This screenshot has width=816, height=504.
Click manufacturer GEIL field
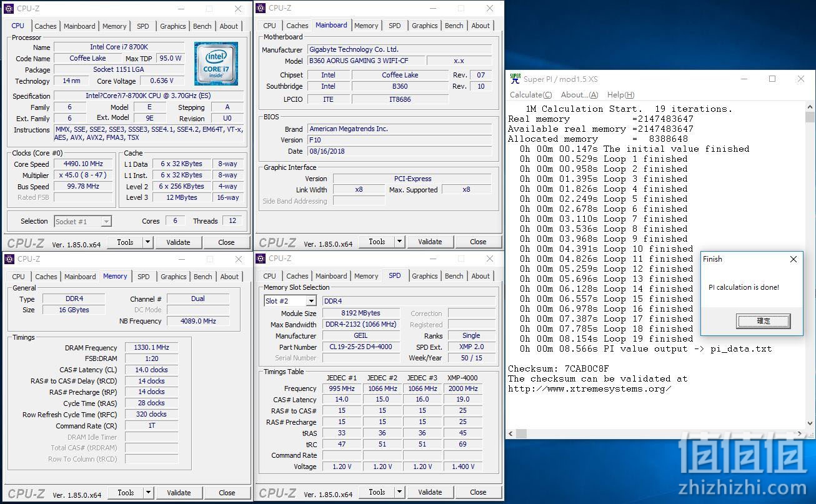click(361, 336)
